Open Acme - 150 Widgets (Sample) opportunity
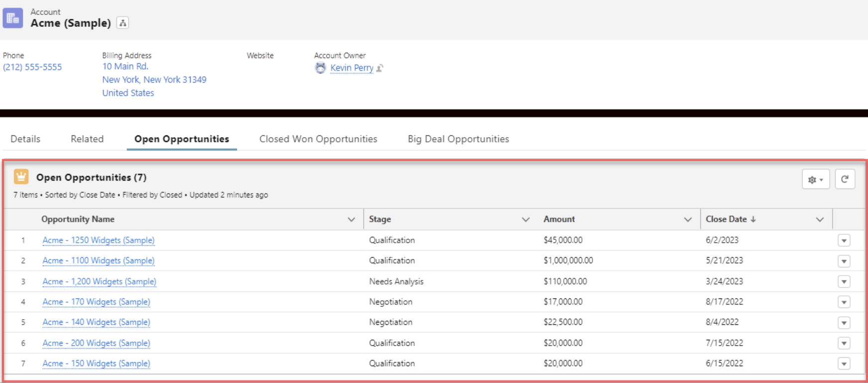 point(96,364)
